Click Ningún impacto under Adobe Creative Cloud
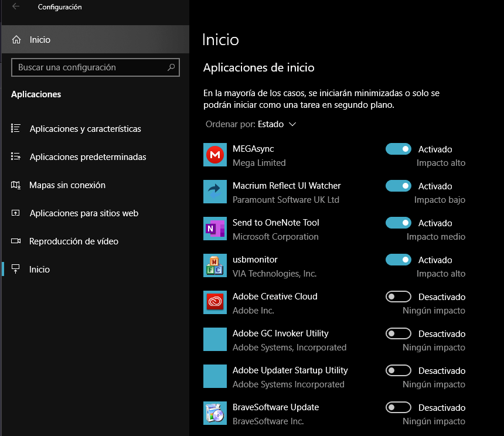This screenshot has width=504, height=436. 434,311
